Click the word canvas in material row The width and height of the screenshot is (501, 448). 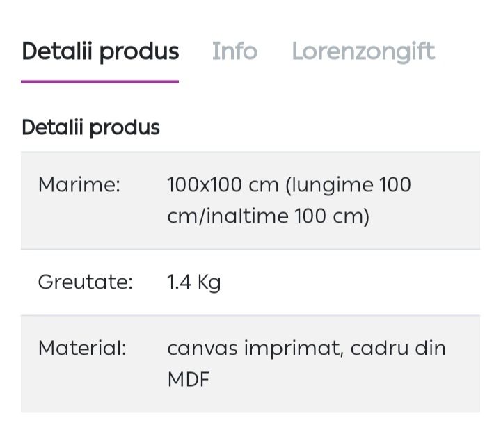202,349
